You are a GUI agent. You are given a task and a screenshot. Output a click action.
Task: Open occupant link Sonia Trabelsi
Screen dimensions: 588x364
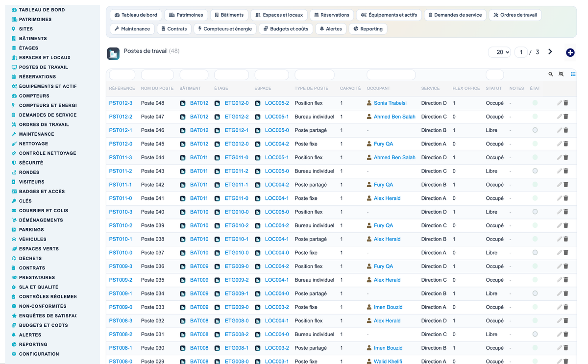click(x=390, y=103)
